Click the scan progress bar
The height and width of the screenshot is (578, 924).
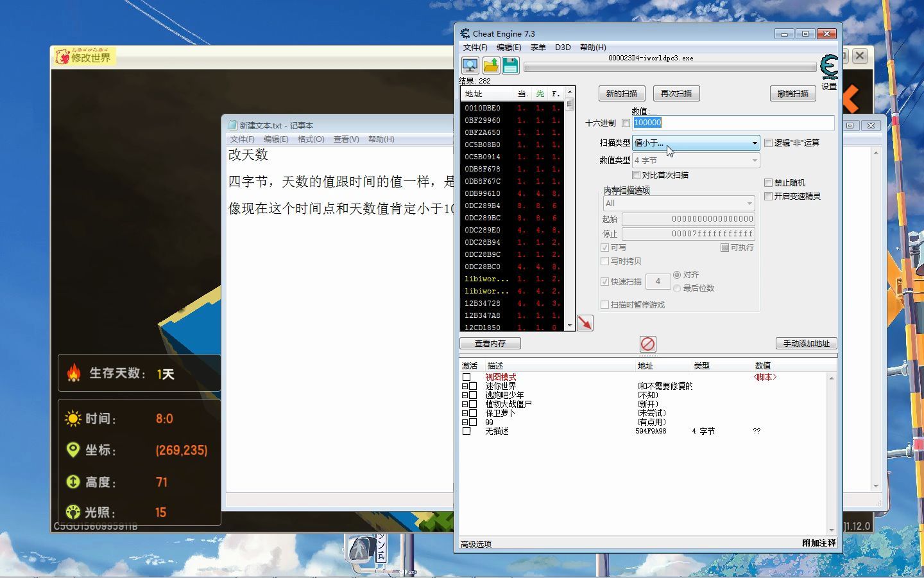pyautogui.click(x=670, y=67)
